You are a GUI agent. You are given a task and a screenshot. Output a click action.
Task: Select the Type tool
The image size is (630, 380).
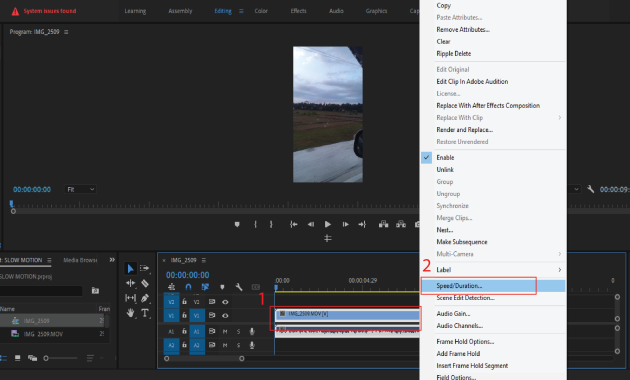(145, 313)
